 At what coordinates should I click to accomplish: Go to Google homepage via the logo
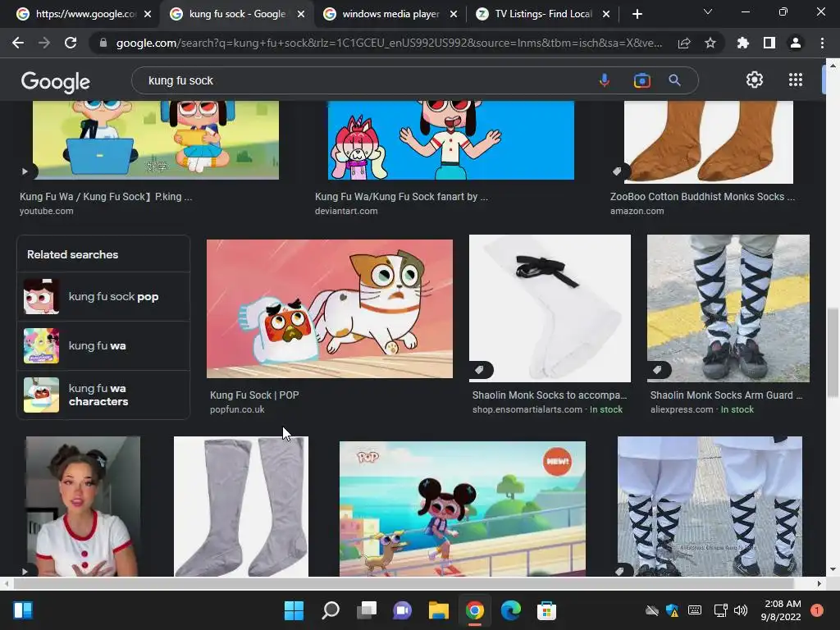(x=56, y=81)
